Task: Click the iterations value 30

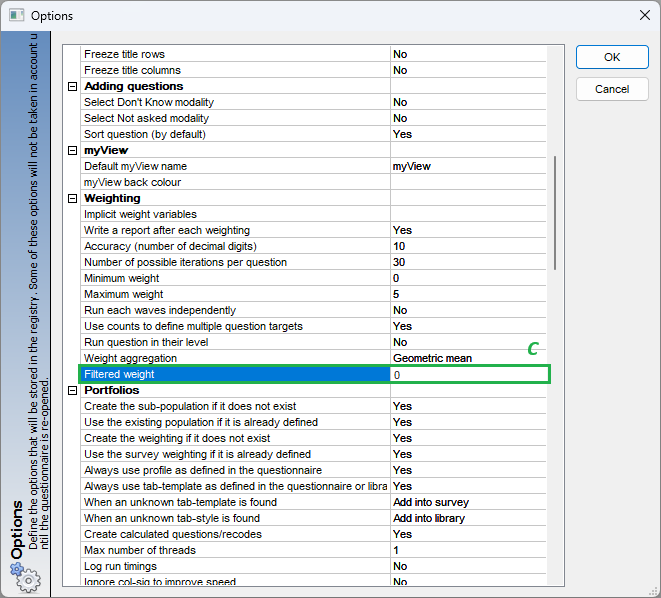Action: [x=399, y=262]
